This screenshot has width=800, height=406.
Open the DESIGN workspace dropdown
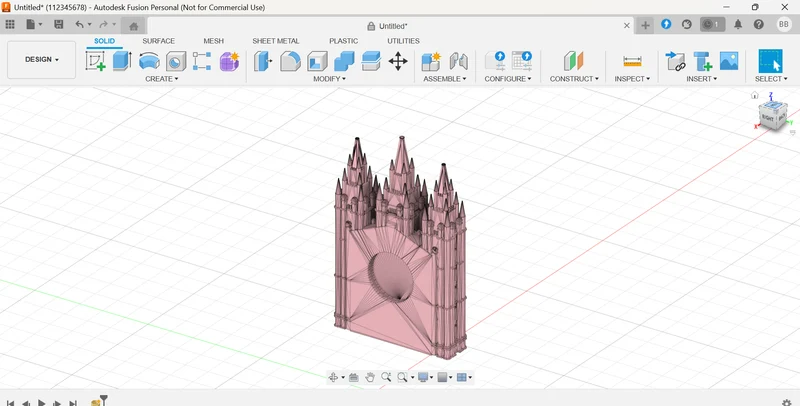(x=41, y=60)
